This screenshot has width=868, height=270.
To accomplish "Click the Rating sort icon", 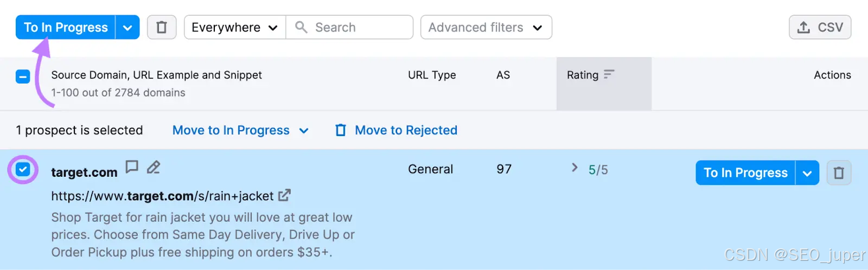I will (609, 74).
